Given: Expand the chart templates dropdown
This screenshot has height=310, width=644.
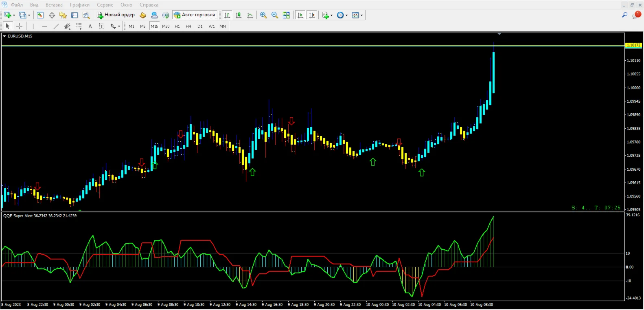Looking at the screenshot, I should tap(361, 15).
